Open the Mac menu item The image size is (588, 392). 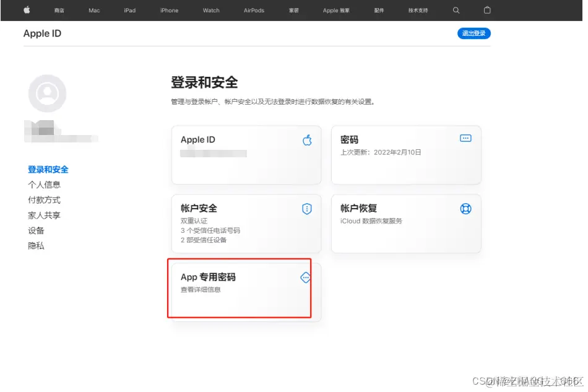tap(94, 11)
